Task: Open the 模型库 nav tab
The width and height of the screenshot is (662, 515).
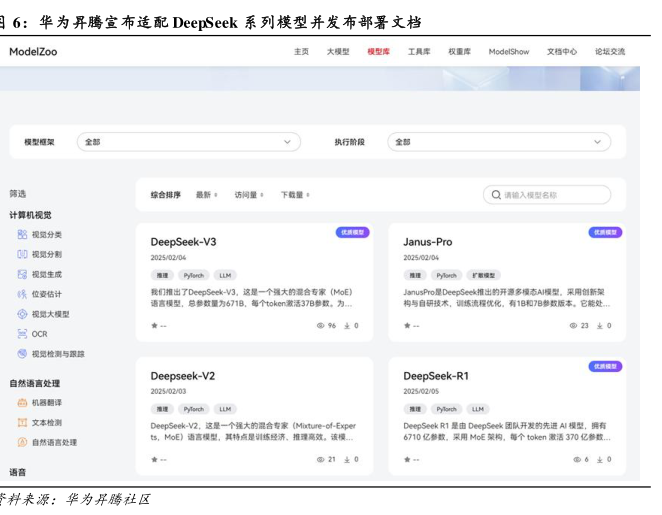Action: pos(379,52)
